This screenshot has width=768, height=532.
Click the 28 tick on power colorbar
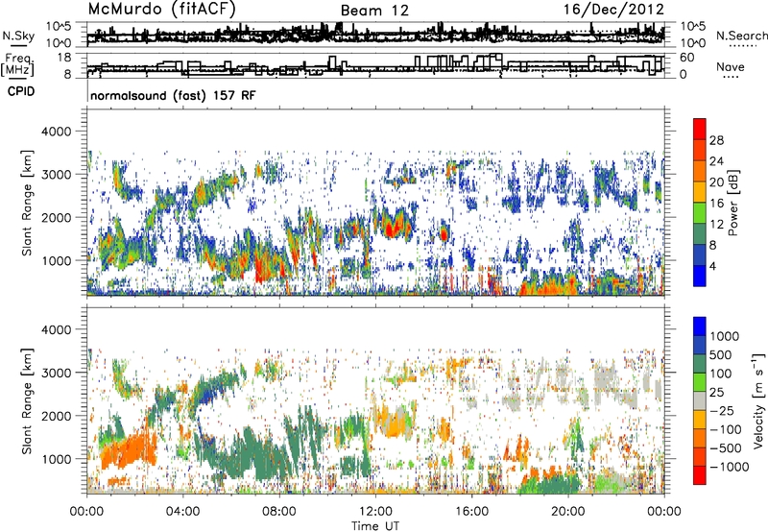tap(716, 140)
